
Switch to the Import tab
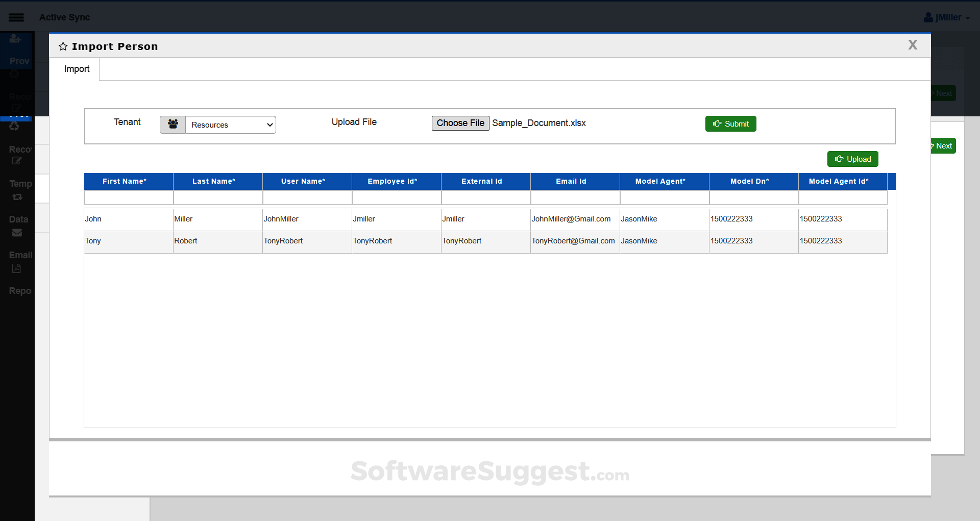coord(77,69)
